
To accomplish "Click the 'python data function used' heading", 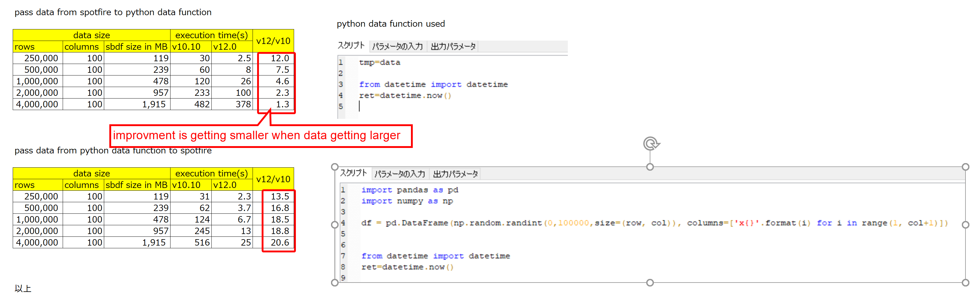I will [x=390, y=24].
